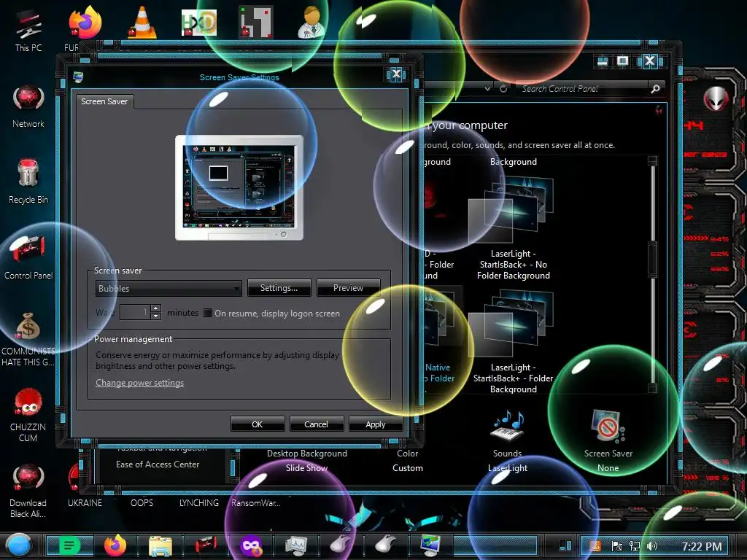
Task: Open the Recycle Bin desktop icon
Action: point(28,181)
